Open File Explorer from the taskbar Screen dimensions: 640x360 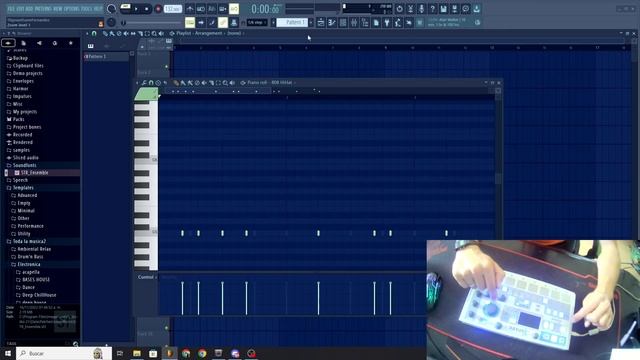click(137, 353)
